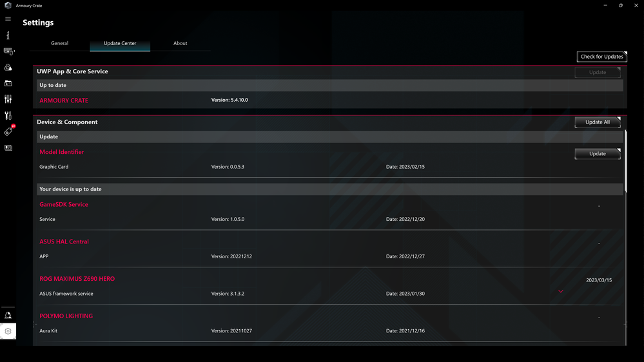The height and width of the screenshot is (362, 644).
Task: Click the 'Your device is up to date' header
Action: click(330, 189)
